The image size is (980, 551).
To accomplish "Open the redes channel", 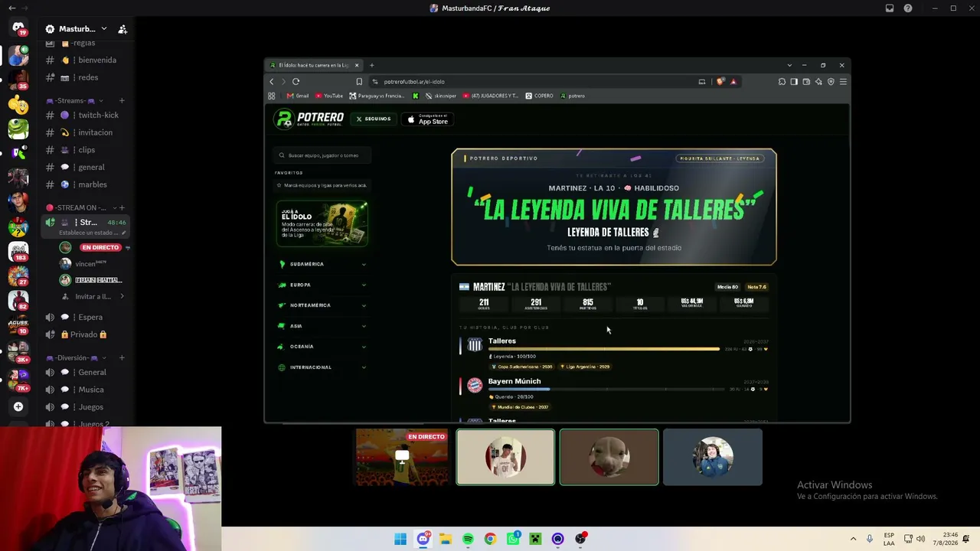I will 87,77.
